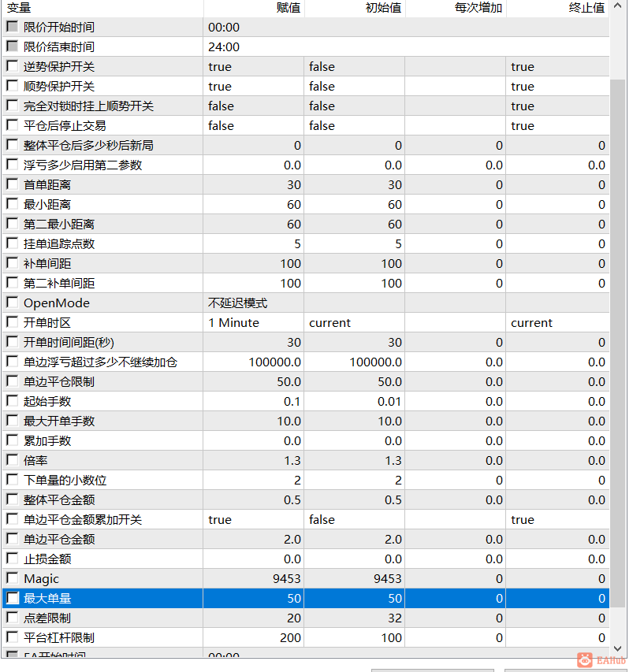633x672 pixels.
Task: Check the 平仓后停止交易 optimization box
Action: pos(13,125)
